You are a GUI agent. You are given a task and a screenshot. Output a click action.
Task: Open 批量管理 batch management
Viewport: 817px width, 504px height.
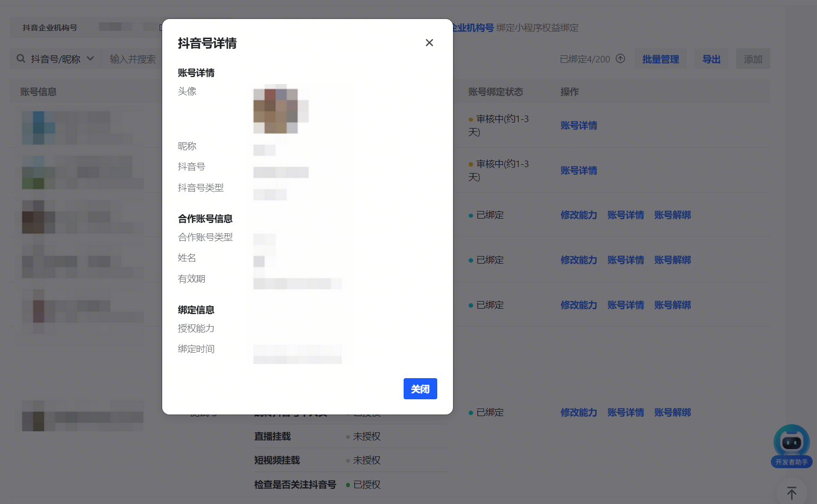(x=660, y=59)
